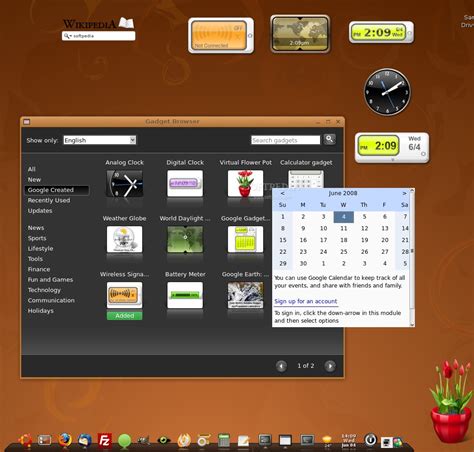Open the notes icon in dock
The image size is (474, 452).
pos(243,441)
